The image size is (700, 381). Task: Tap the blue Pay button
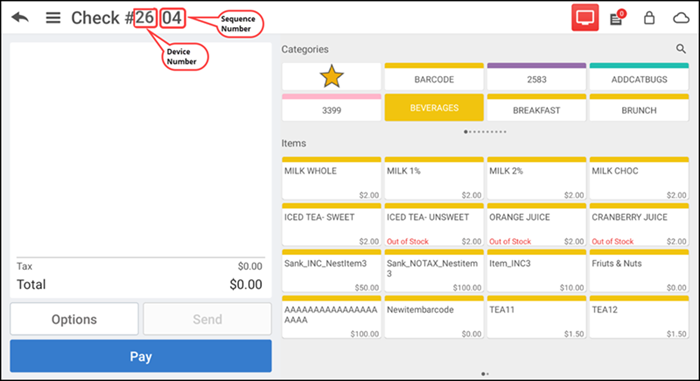141,356
